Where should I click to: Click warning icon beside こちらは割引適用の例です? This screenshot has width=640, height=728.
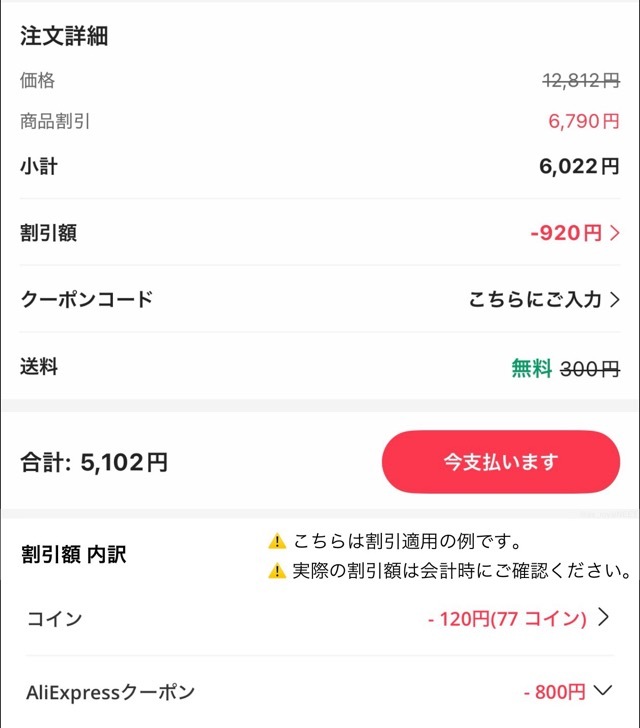(277, 542)
